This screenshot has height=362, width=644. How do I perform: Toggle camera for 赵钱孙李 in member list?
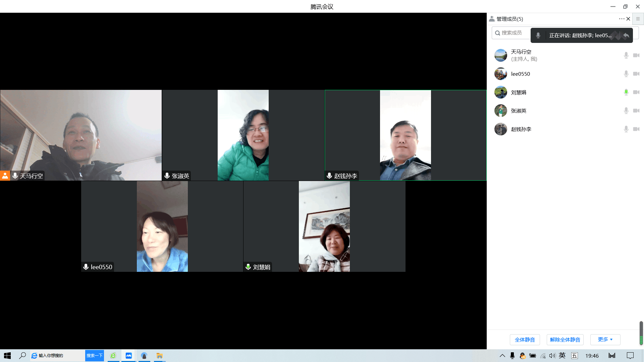636,129
